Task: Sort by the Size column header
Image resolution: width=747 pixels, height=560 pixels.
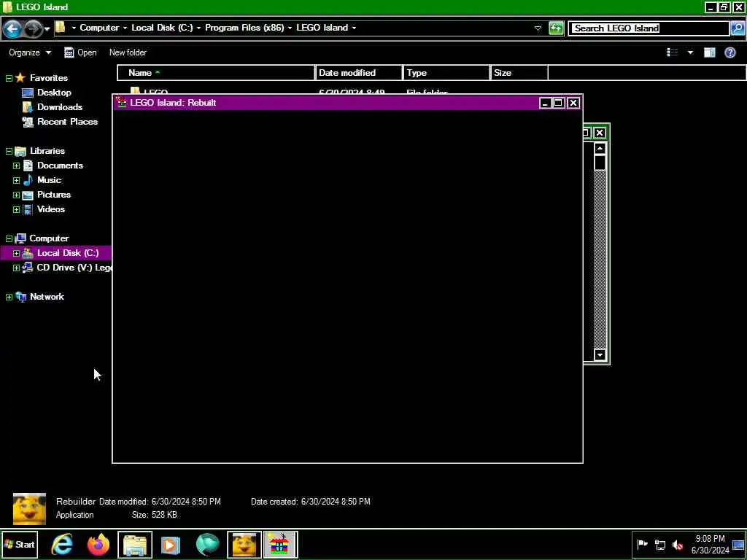Action: click(519, 73)
